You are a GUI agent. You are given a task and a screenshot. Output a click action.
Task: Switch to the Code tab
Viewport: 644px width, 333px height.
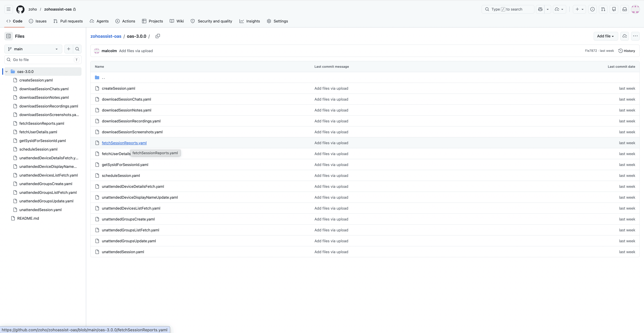click(14, 21)
